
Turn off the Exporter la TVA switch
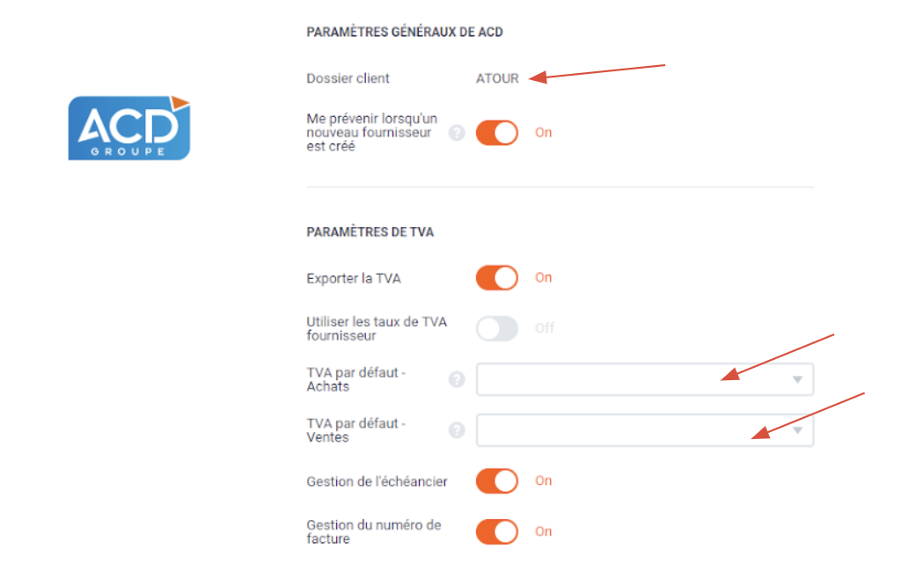click(497, 277)
